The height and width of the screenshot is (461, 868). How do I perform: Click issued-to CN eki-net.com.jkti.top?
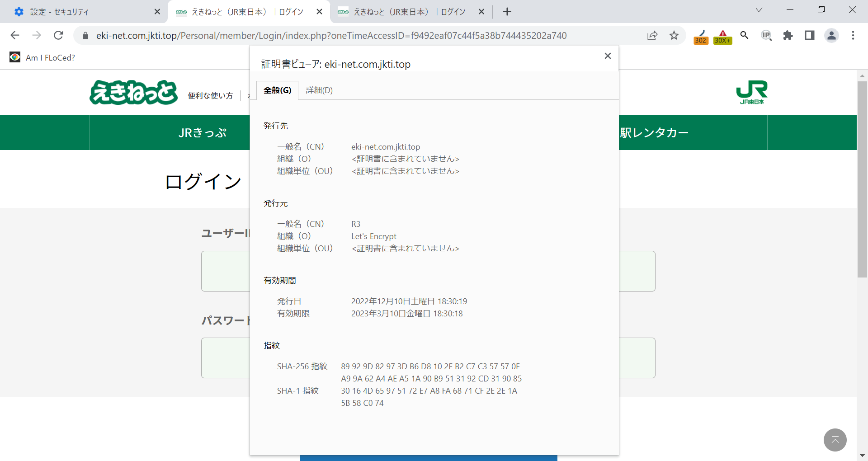tap(386, 147)
